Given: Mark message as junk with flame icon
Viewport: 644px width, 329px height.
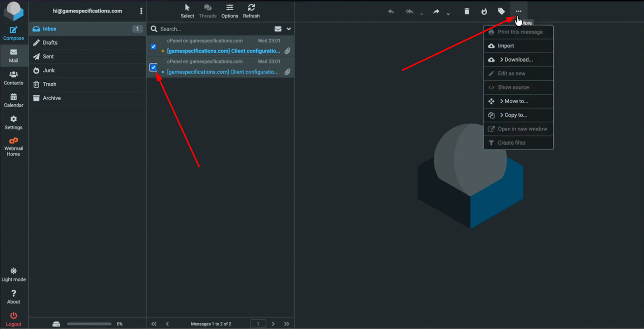Looking at the screenshot, I should (484, 11).
